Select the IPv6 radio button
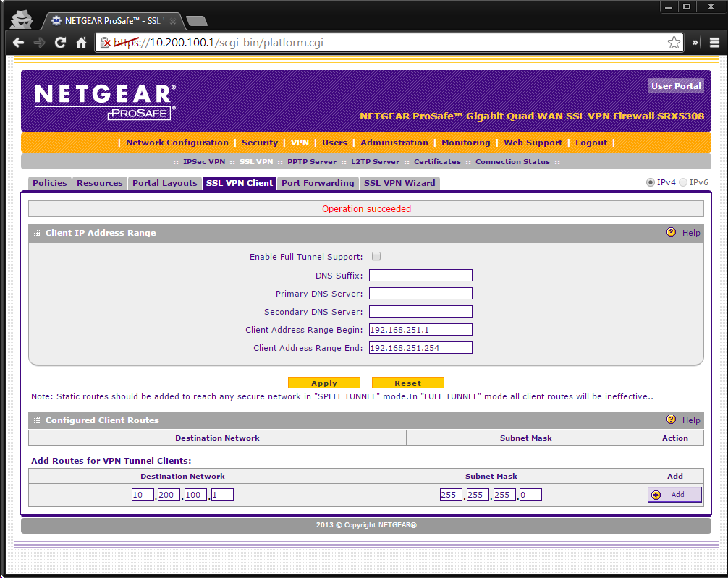 tap(683, 182)
